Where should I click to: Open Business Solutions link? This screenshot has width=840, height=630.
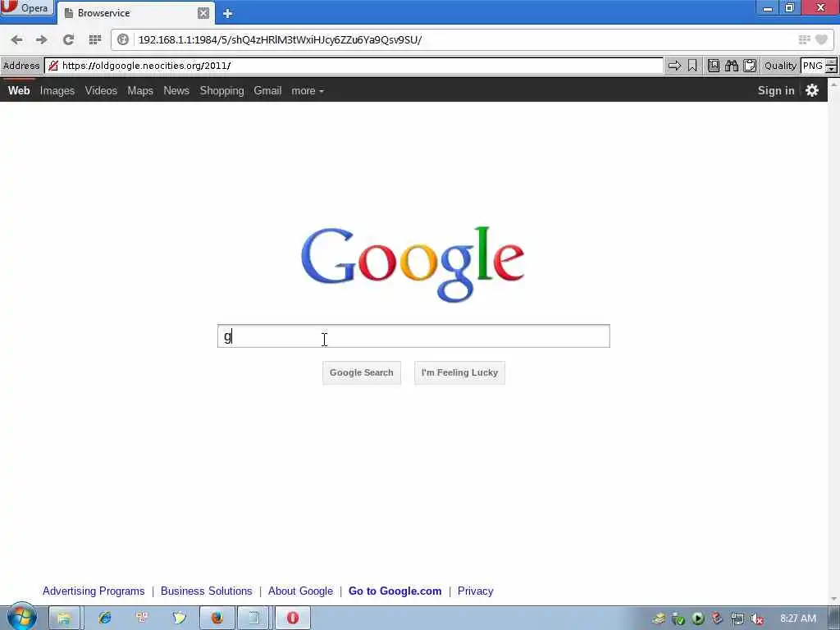206,591
